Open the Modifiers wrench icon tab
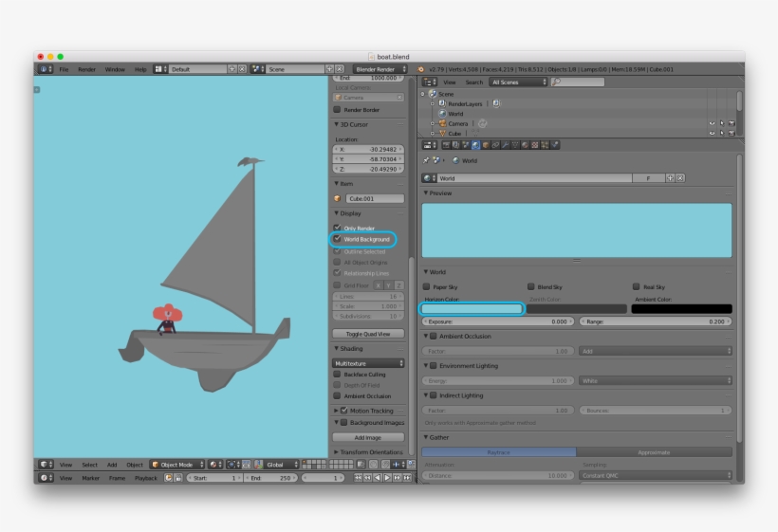The width and height of the screenshot is (778, 532). [505, 145]
